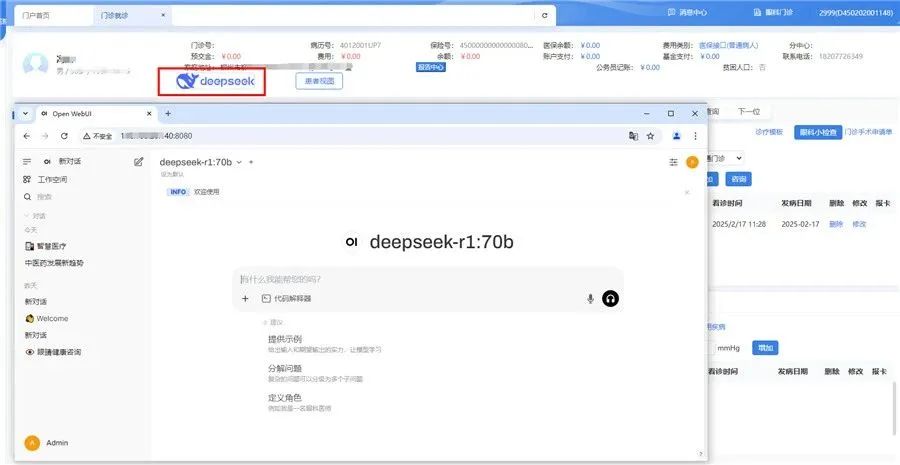Click the microphone voice input icon
Image resolution: width=900 pixels, height=465 pixels.
590,299
